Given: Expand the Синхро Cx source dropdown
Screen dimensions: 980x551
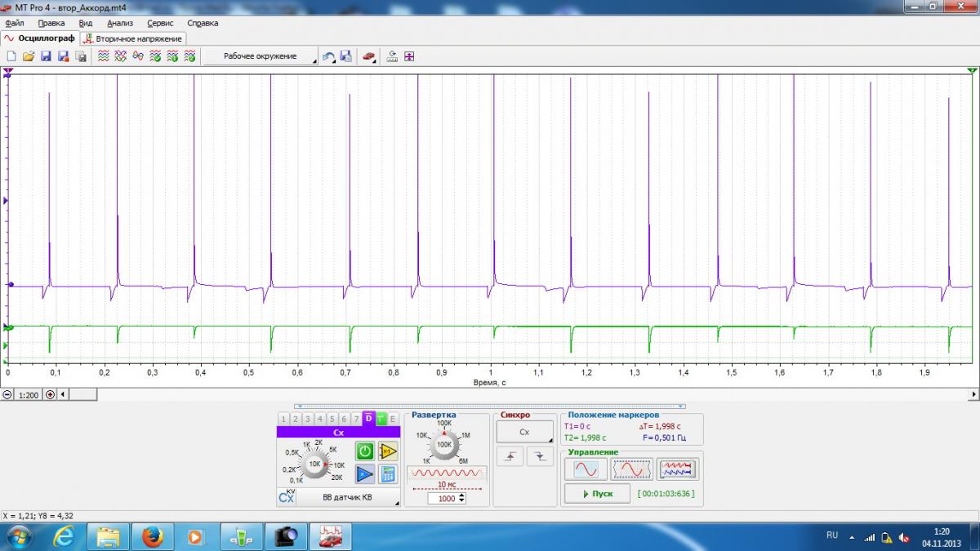Looking at the screenshot, I should click(524, 433).
